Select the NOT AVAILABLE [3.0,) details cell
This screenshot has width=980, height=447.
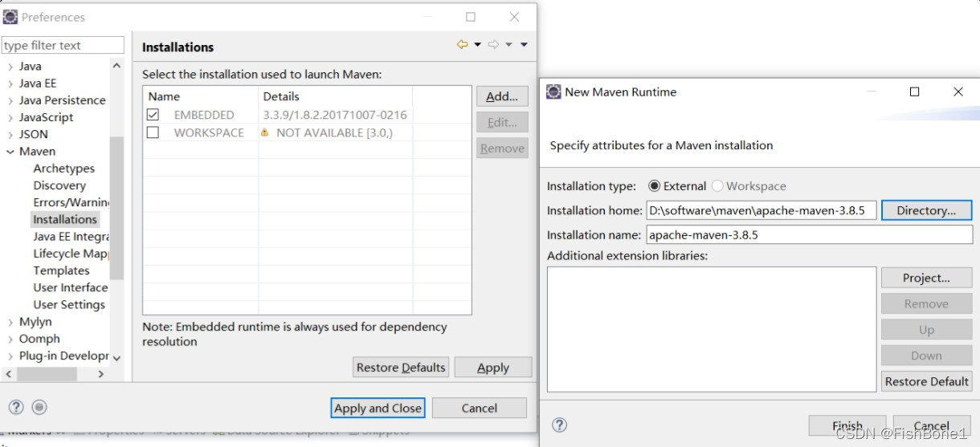coord(334,132)
